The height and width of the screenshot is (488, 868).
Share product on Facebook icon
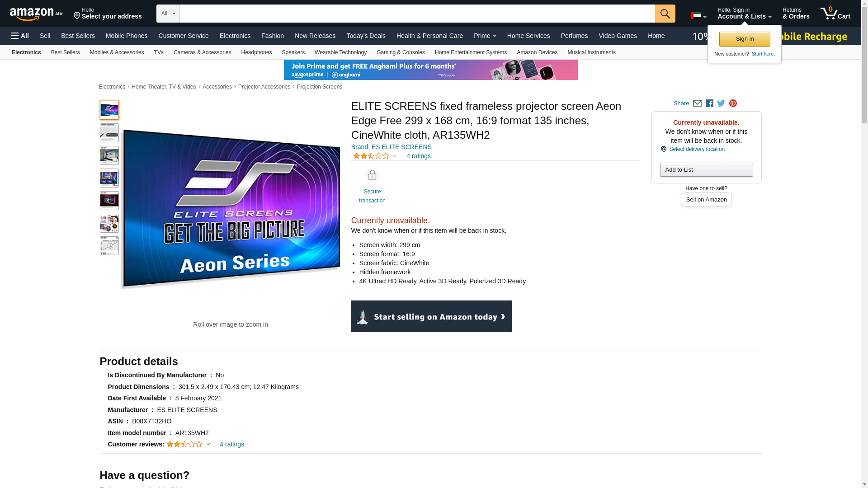(709, 103)
